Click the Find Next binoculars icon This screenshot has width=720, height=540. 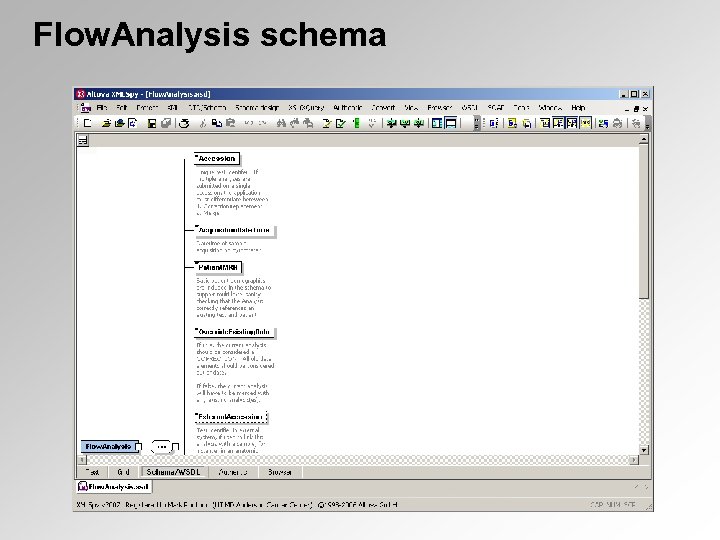pos(294,123)
